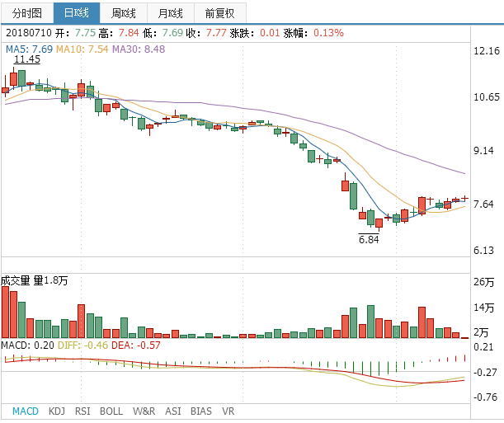Click the MA10: 7.54 legend
The image size is (504, 423).
click(82, 49)
